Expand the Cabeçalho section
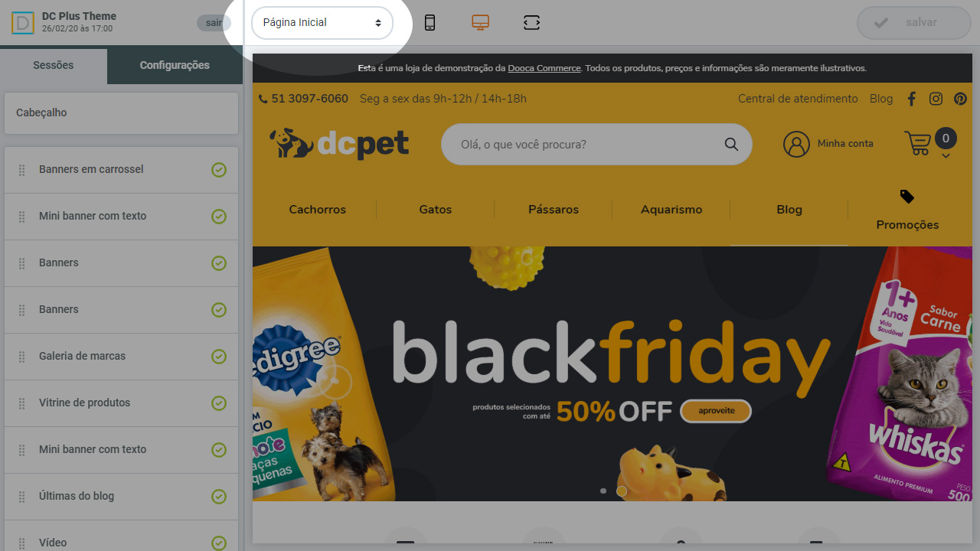 pyautogui.click(x=122, y=113)
